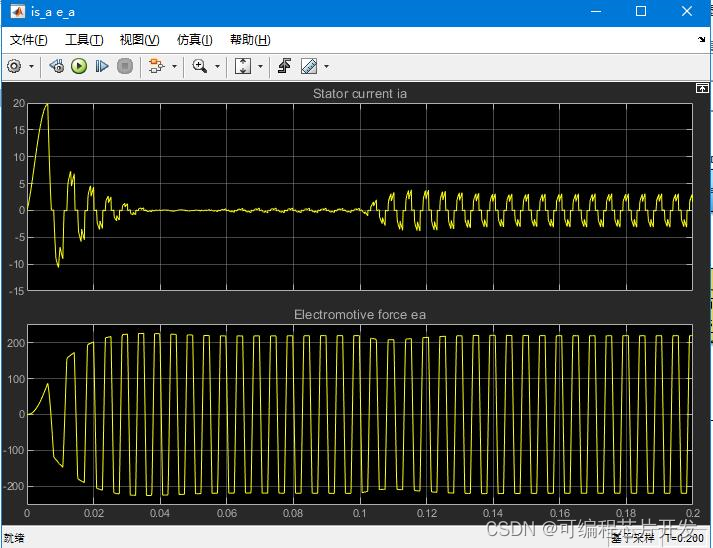Open the scope configuration properties gear

[x=14, y=66]
